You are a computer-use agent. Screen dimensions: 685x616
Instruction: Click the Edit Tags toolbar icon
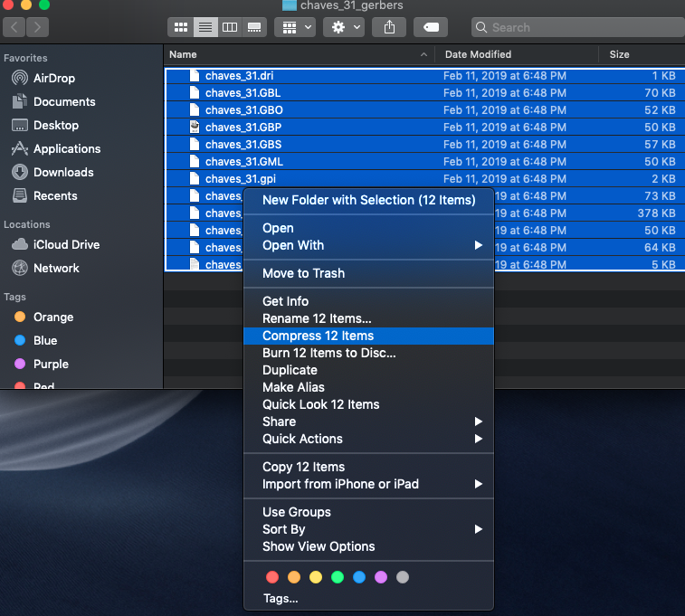click(x=430, y=27)
